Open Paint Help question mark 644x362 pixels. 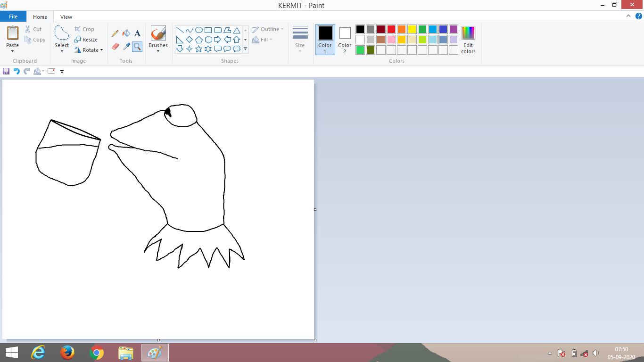coord(639,16)
